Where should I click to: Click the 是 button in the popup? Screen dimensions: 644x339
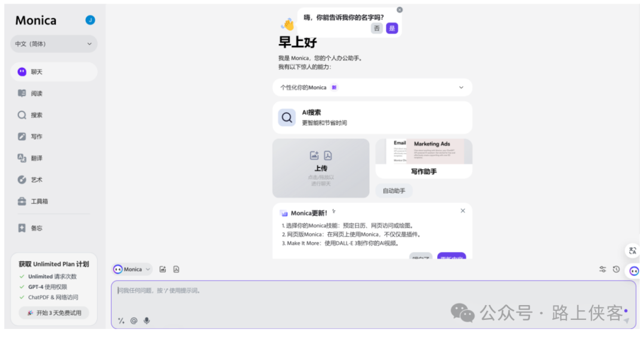click(392, 29)
